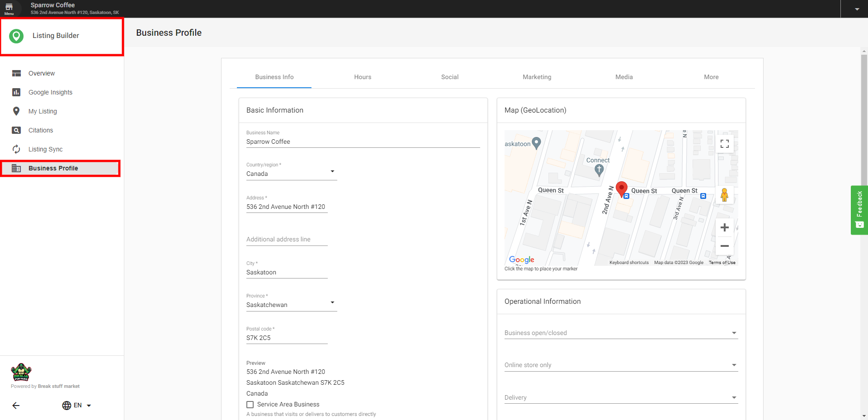868x420 pixels.
Task: Click the Basic Information section heading
Action: (275, 110)
